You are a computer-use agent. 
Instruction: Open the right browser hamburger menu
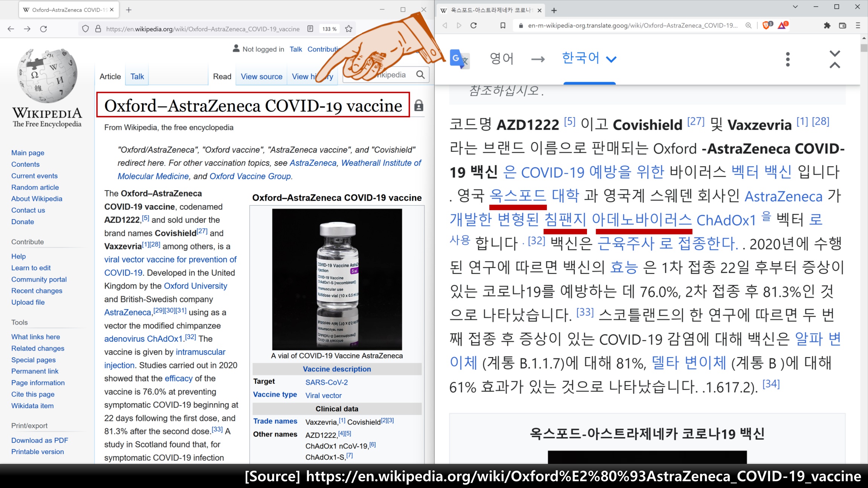(858, 25)
